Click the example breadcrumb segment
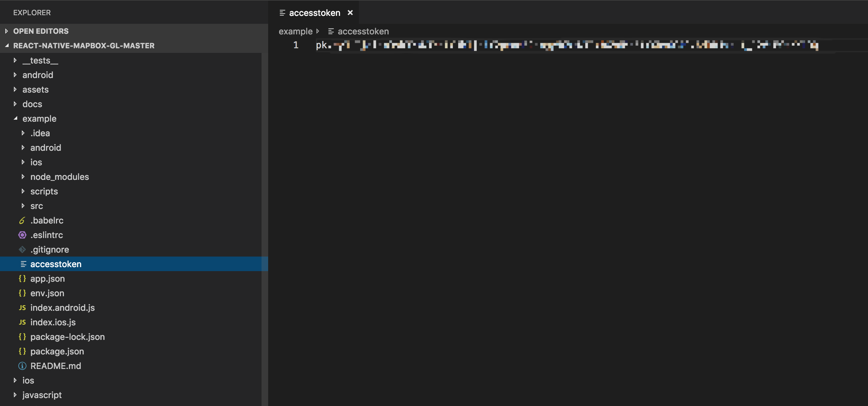Screen dimensions: 868x406 pyautogui.click(x=296, y=31)
